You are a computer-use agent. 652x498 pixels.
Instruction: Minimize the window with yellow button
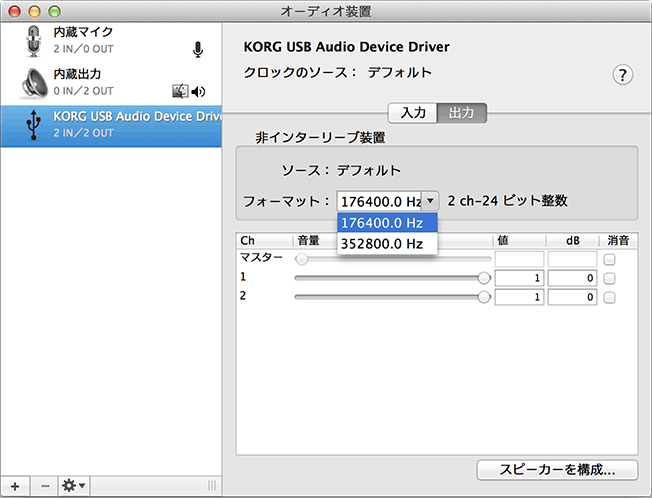pos(35,11)
